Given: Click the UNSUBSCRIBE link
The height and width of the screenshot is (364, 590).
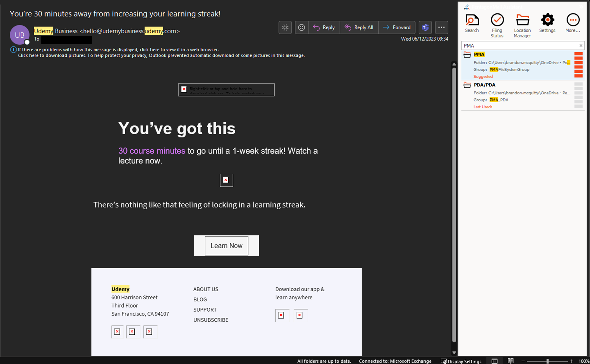Looking at the screenshot, I should 211,320.
